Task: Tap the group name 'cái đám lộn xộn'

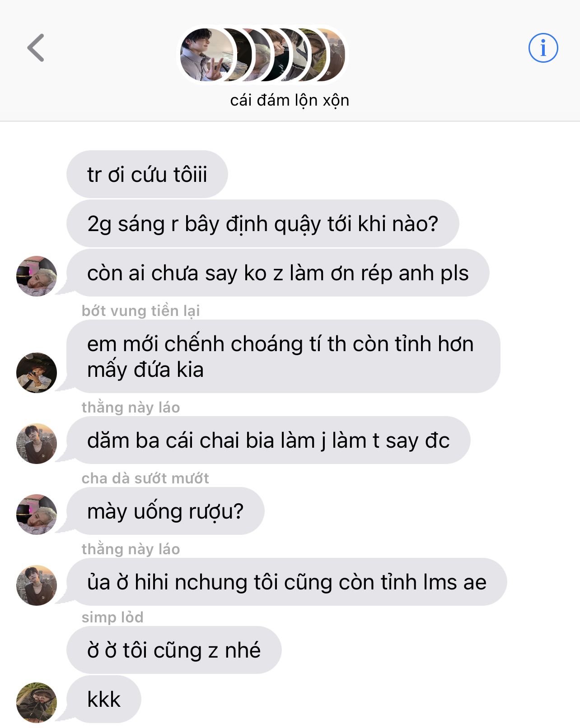Action: pyautogui.click(x=290, y=100)
